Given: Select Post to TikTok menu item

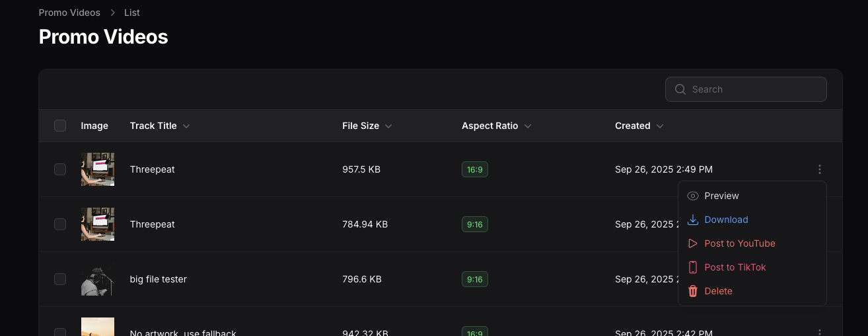Looking at the screenshot, I should (x=752, y=267).
